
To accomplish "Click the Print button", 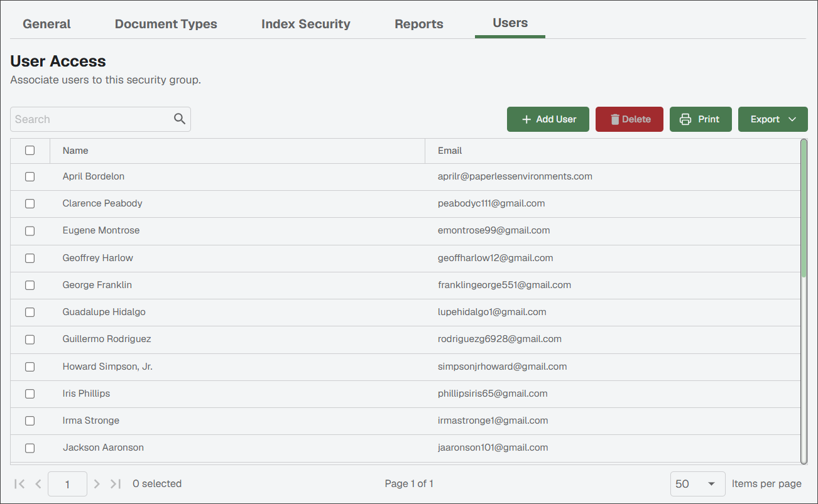I will [x=701, y=119].
